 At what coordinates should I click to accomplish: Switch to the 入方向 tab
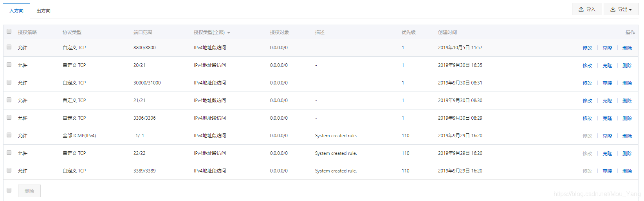[x=16, y=11]
